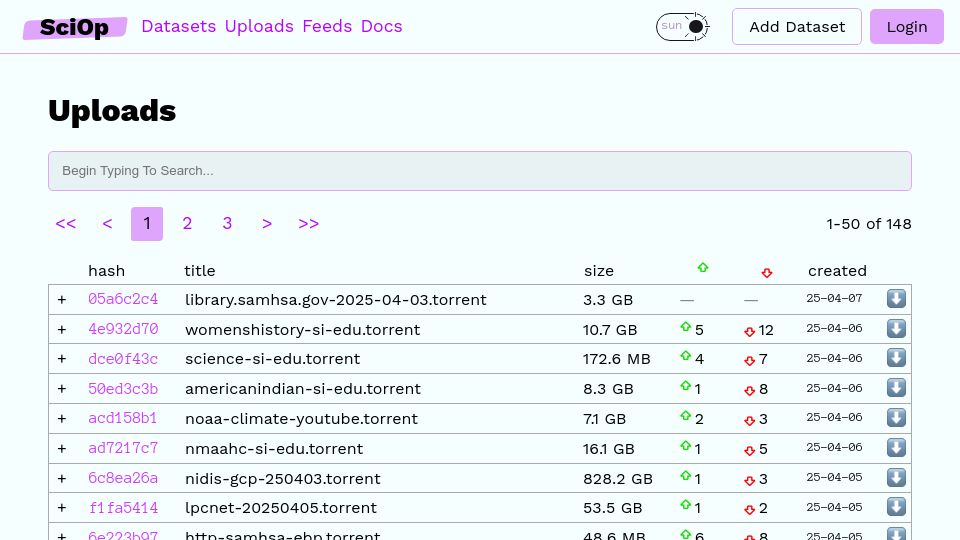Open hash link 50ed3c3b
Screen dimensions: 960x540
[x=123, y=389]
